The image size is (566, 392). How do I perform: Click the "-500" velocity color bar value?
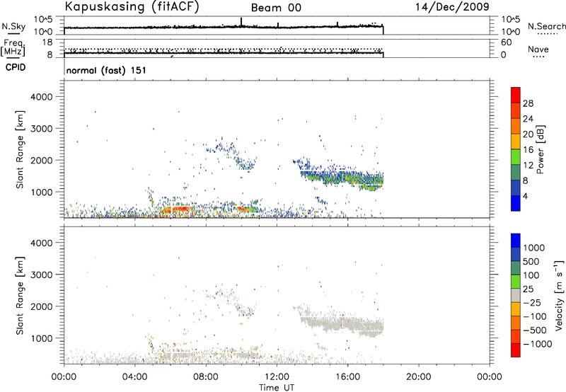pos(535,330)
